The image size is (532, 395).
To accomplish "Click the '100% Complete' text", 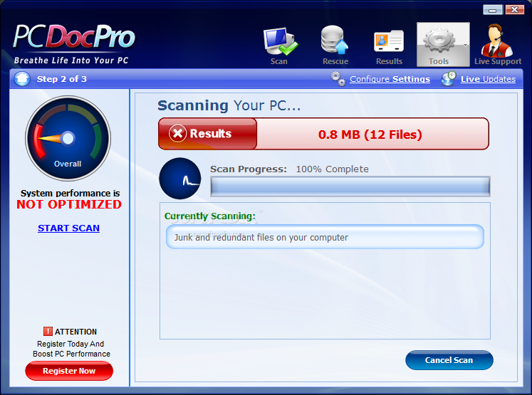I will coord(332,169).
